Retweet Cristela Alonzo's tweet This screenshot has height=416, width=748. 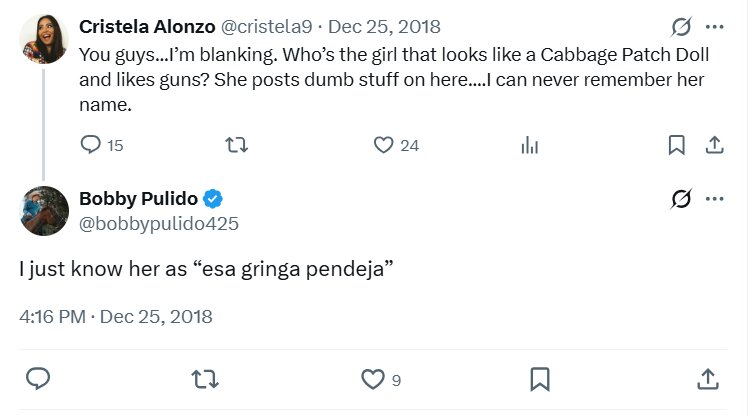237,145
